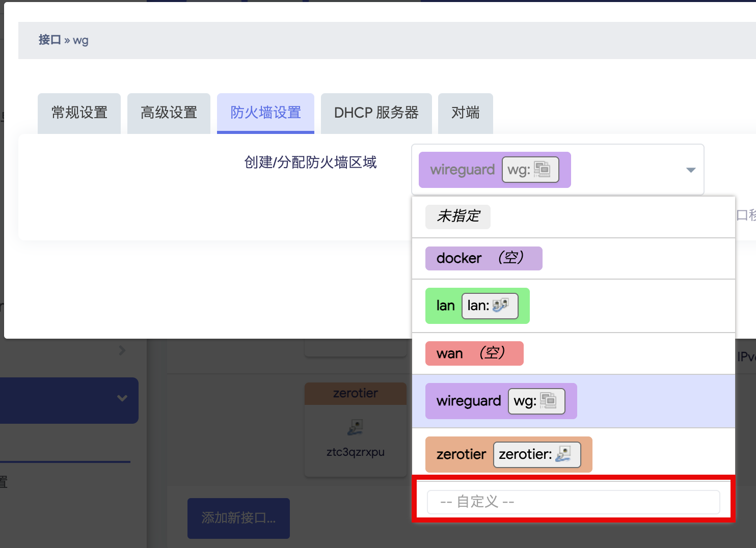Open the 对端 peers tab
The width and height of the screenshot is (756, 548).
click(466, 113)
